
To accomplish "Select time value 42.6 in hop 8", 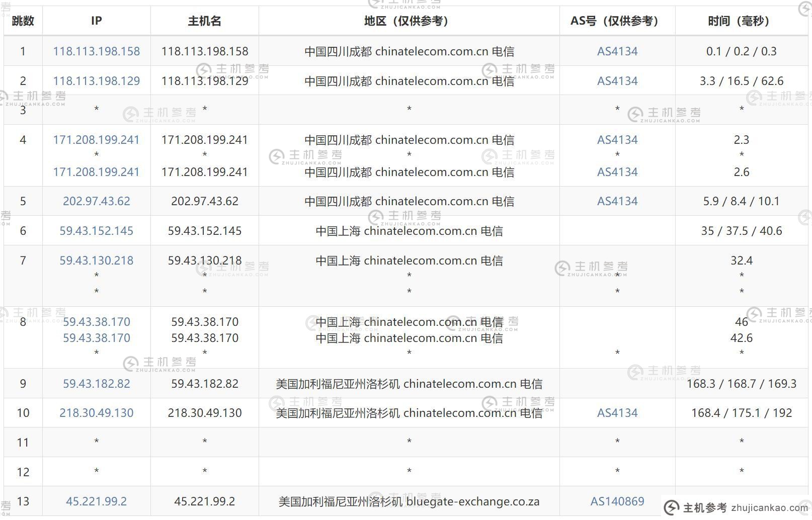I will coord(742,338).
